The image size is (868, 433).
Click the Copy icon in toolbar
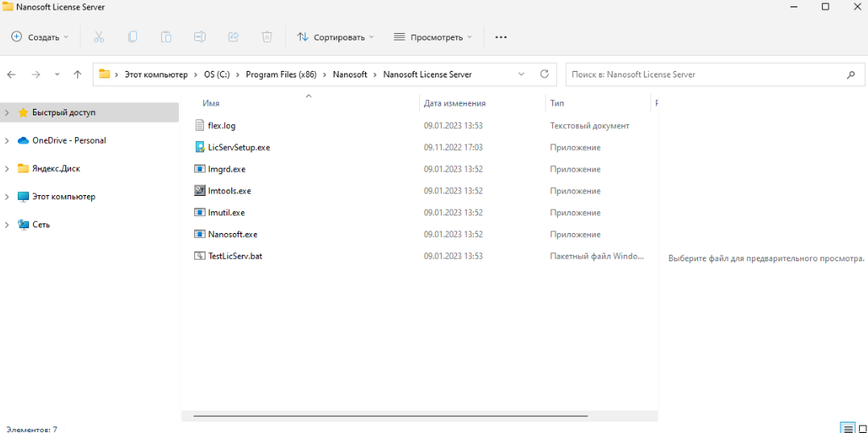(x=132, y=37)
